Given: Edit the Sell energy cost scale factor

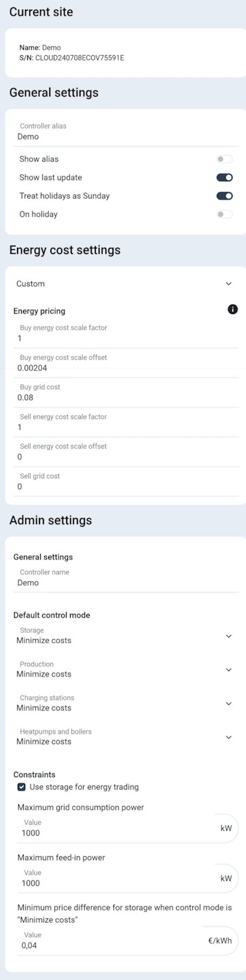Looking at the screenshot, I should 126,423.
